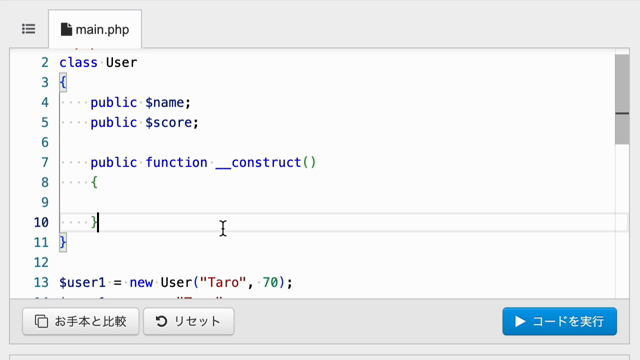The height and width of the screenshot is (360, 640).
Task: Click the $name variable on line 4
Action: [165, 102]
